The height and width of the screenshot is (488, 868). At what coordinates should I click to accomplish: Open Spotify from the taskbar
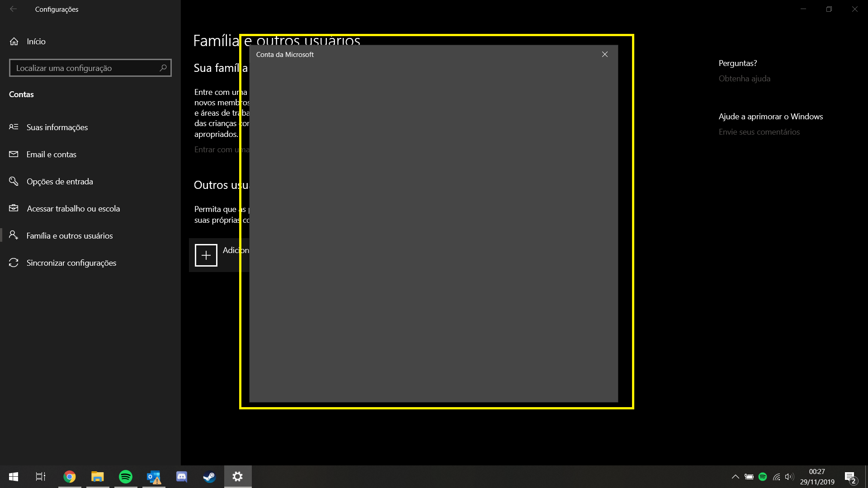(125, 477)
